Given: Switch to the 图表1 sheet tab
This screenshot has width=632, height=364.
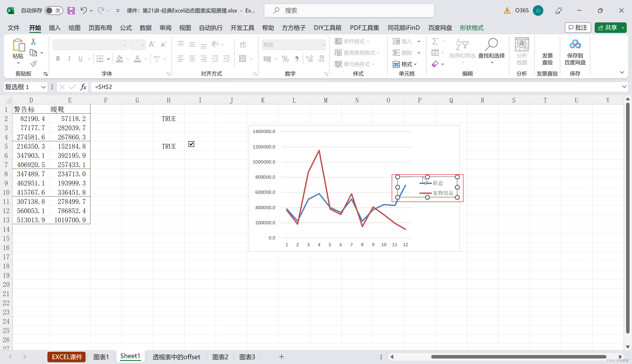Looking at the screenshot, I should [101, 357].
